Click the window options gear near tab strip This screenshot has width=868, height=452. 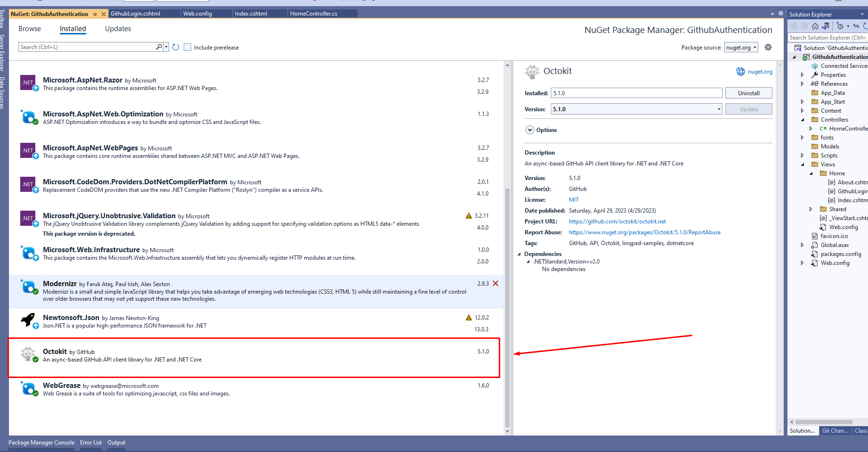(x=781, y=13)
